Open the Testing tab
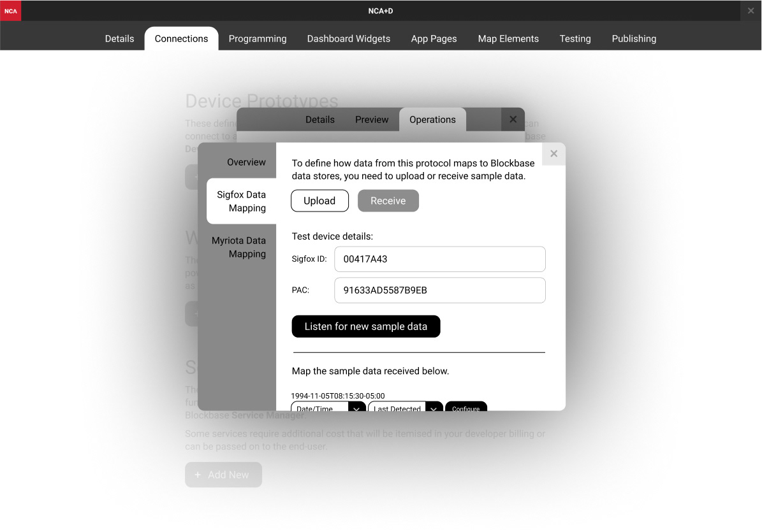 (x=575, y=39)
